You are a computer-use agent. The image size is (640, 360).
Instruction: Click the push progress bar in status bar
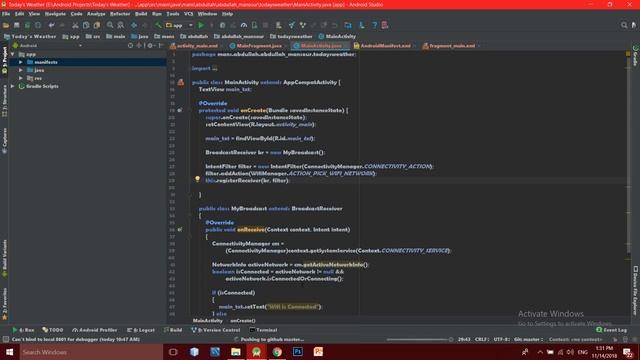pos(417,339)
